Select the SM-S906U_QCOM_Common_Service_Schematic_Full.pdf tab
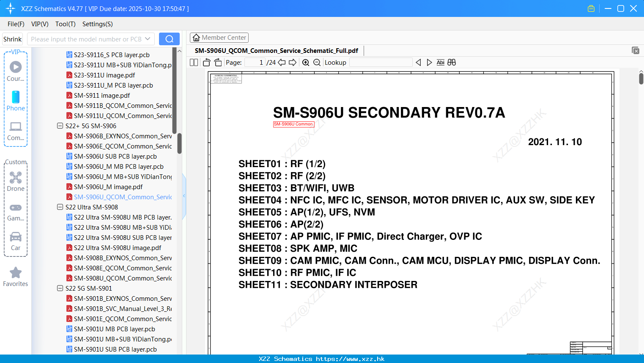This screenshot has height=363, width=644. 277,51
